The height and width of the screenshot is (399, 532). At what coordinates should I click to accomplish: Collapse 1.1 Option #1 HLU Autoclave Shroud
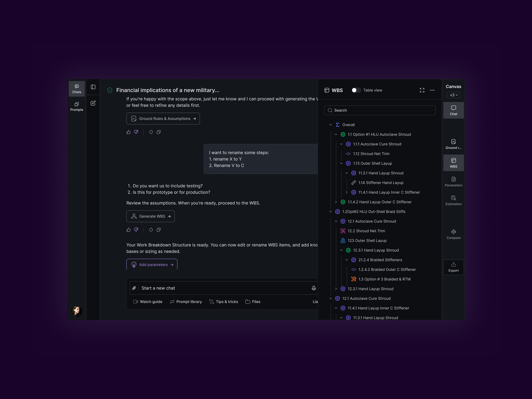(336, 134)
